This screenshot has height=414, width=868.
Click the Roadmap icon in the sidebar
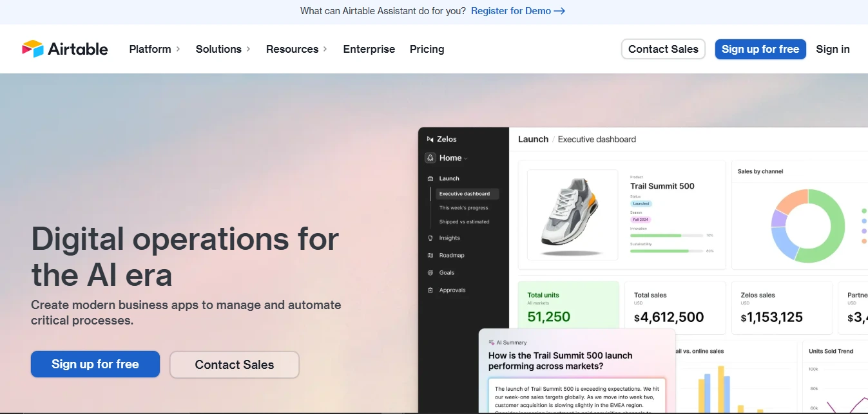(430, 255)
